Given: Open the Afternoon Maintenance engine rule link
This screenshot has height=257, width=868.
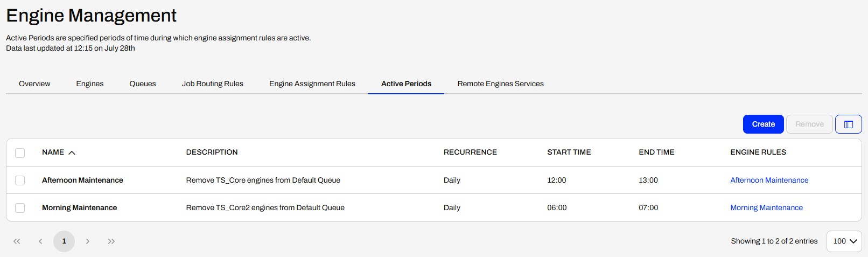Looking at the screenshot, I should [x=769, y=180].
